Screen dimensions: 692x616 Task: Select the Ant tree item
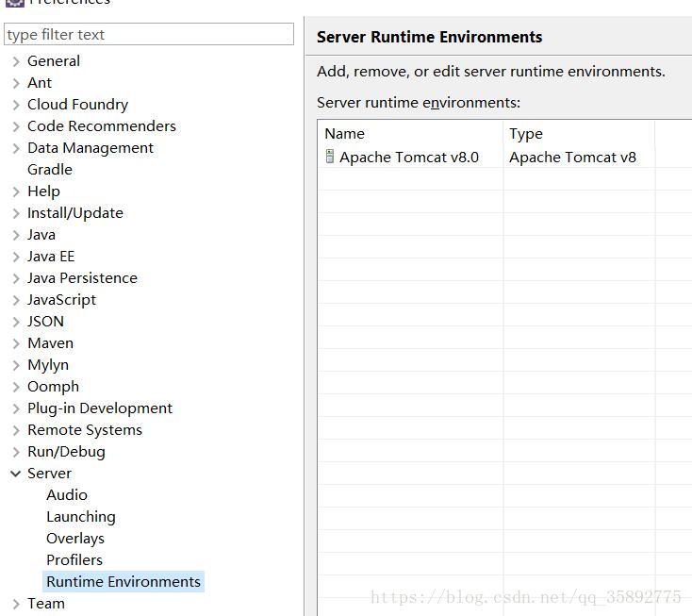point(40,83)
